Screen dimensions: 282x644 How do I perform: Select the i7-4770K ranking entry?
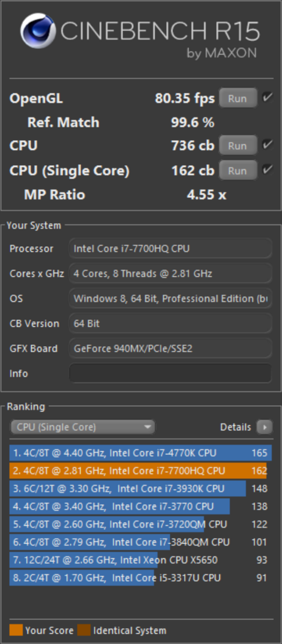coord(141,453)
